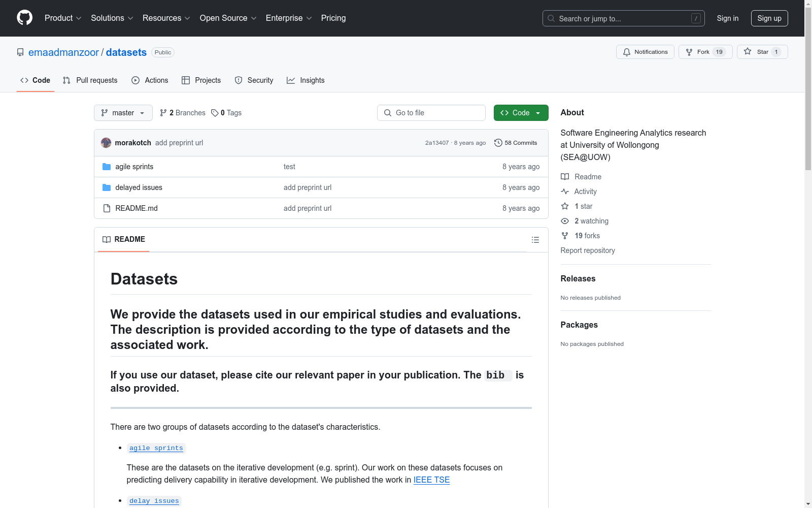812x508 pixels.
Task: Click the Star icon in the header
Action: (748, 51)
